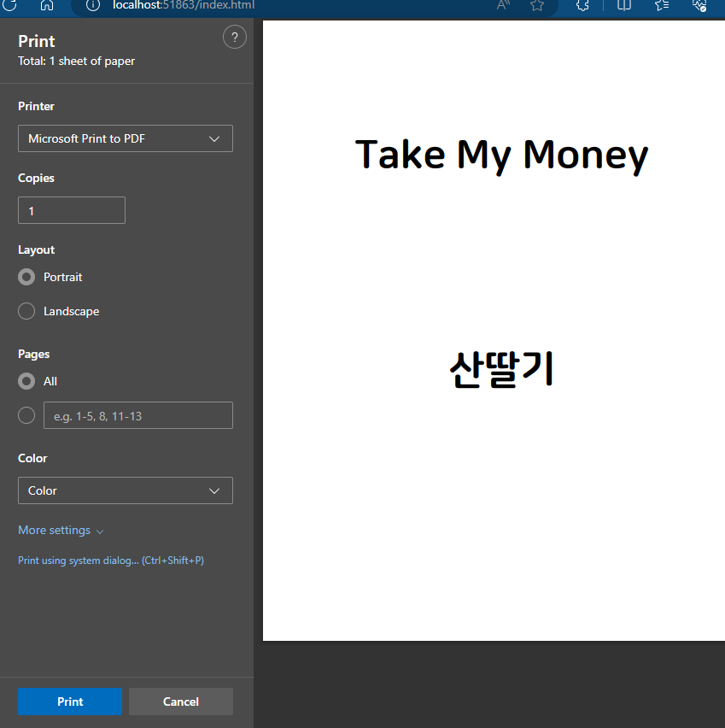Go to the browser home page icon

point(47,4)
